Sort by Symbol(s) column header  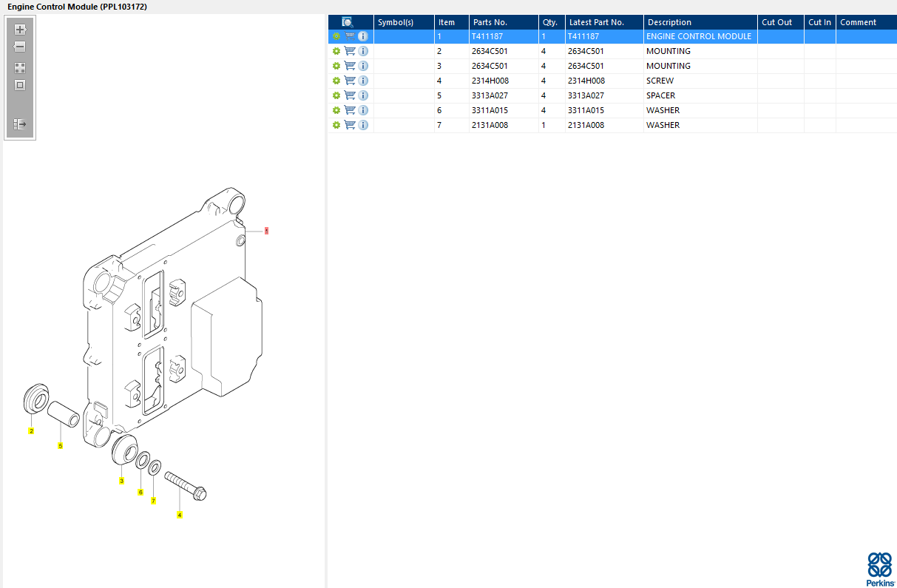pyautogui.click(x=404, y=22)
